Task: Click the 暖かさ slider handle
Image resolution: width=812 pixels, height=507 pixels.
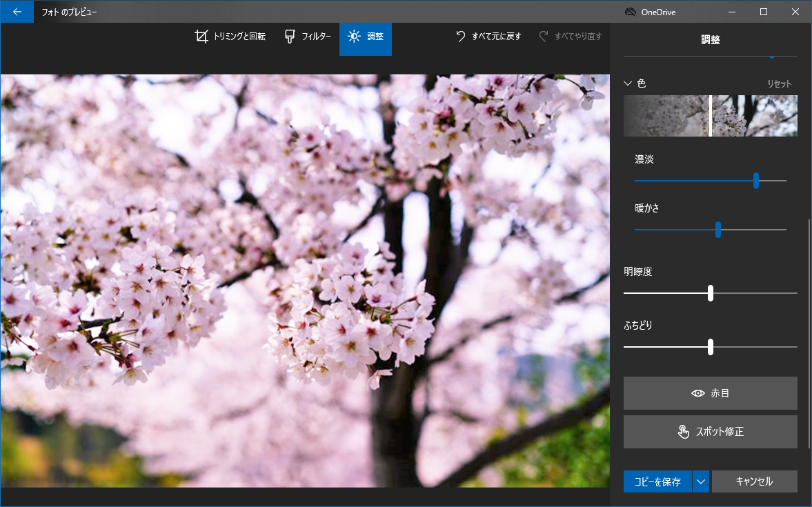Action: [x=718, y=230]
